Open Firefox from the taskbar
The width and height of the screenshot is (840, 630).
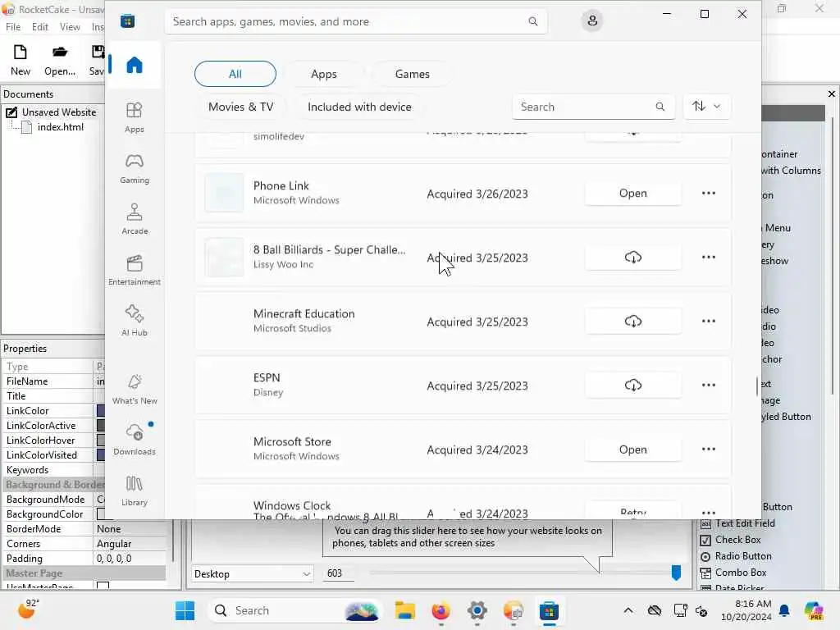tap(441, 610)
